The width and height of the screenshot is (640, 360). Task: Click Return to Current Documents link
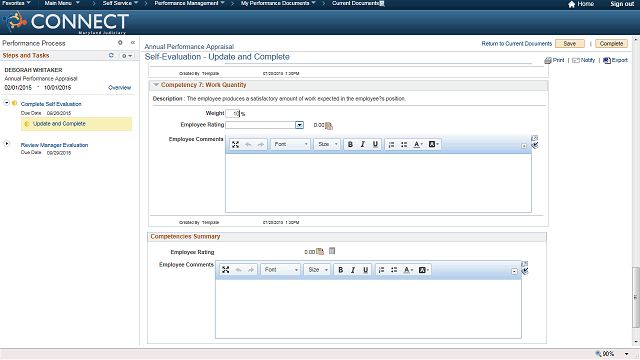517,44
